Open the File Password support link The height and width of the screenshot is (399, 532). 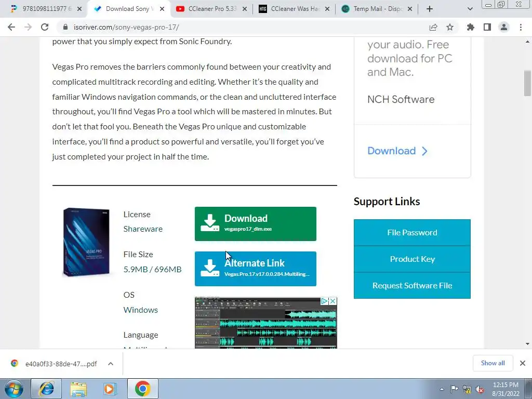[x=412, y=232]
